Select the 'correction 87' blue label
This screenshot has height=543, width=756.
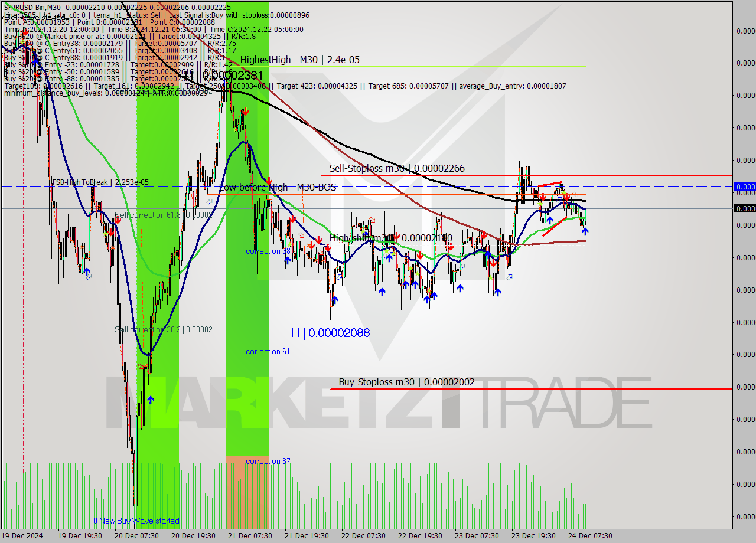(x=268, y=461)
